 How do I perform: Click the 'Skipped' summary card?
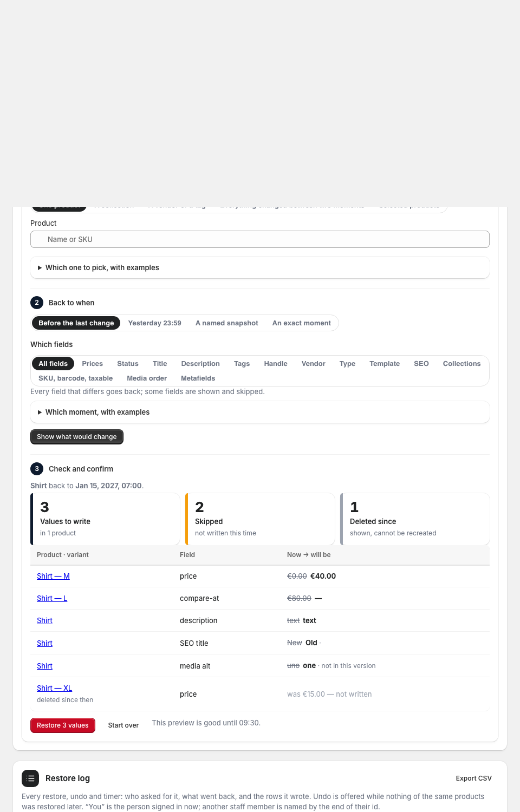pyautogui.click(x=260, y=519)
